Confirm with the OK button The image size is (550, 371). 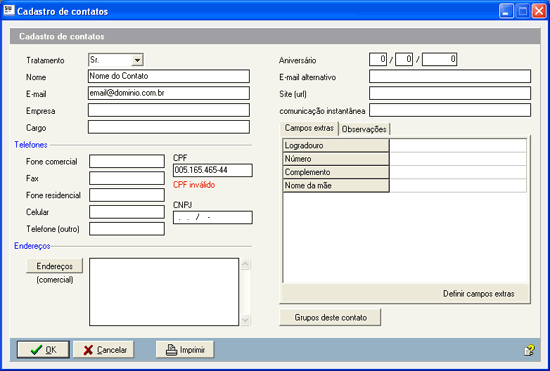point(43,350)
